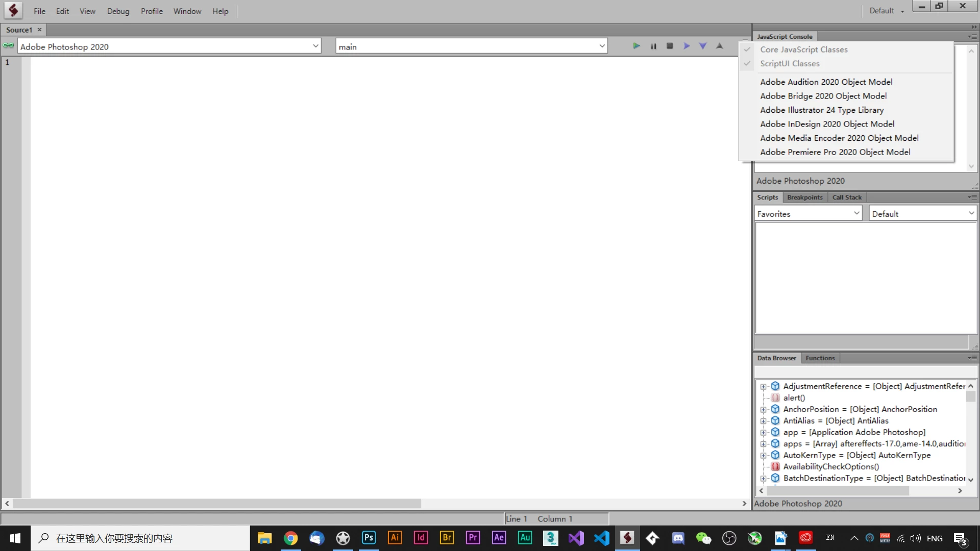Click the Run script play button
The height and width of the screenshot is (551, 980).
click(x=636, y=46)
